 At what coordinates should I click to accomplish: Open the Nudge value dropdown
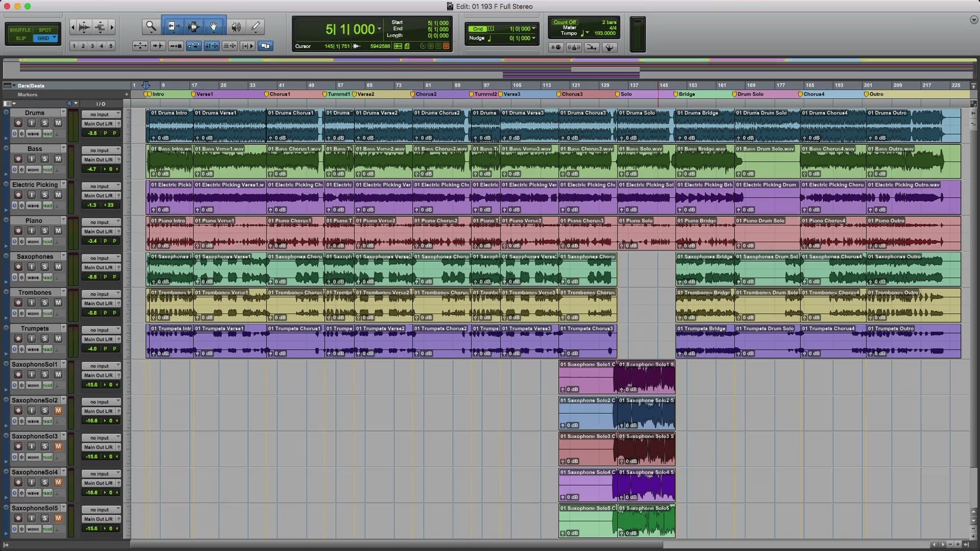pos(534,38)
